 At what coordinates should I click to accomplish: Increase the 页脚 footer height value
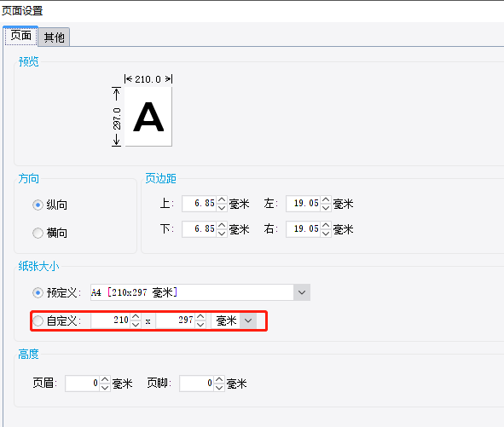click(219, 379)
